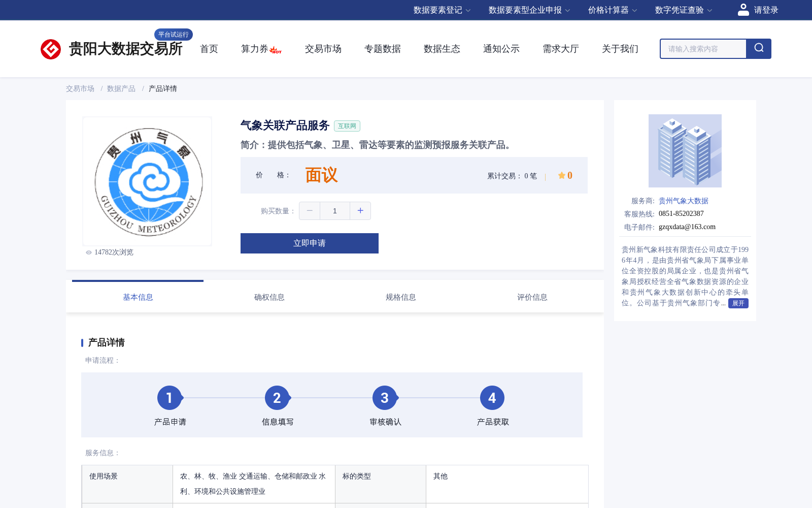Increase purchase quantity with plus

[x=360, y=211]
